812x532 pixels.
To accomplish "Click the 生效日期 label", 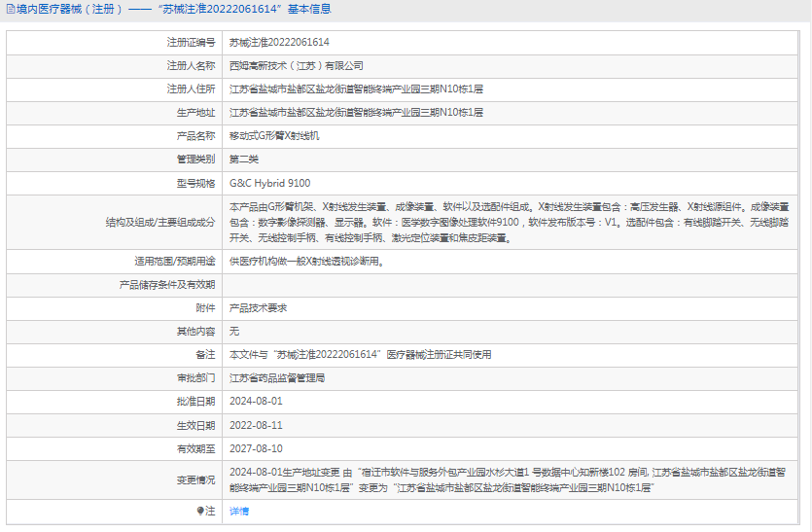I will tap(195, 425).
